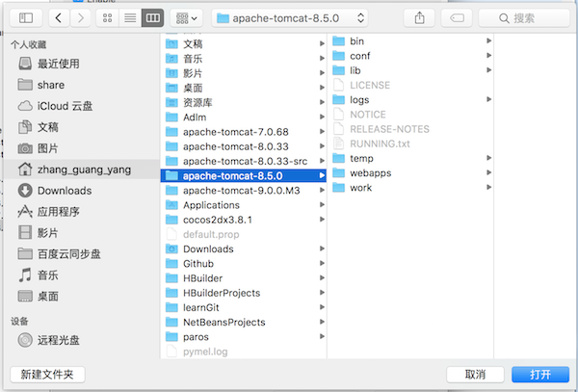Select the NetBeansProjects folder
Image resolution: width=578 pixels, height=392 pixels.
point(244,322)
